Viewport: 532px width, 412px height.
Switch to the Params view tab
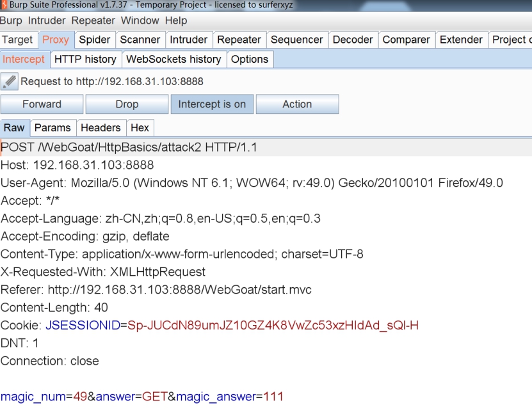point(52,128)
